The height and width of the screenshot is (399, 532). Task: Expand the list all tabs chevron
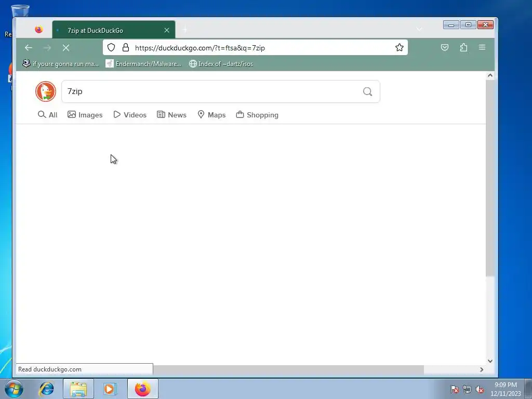(x=419, y=29)
